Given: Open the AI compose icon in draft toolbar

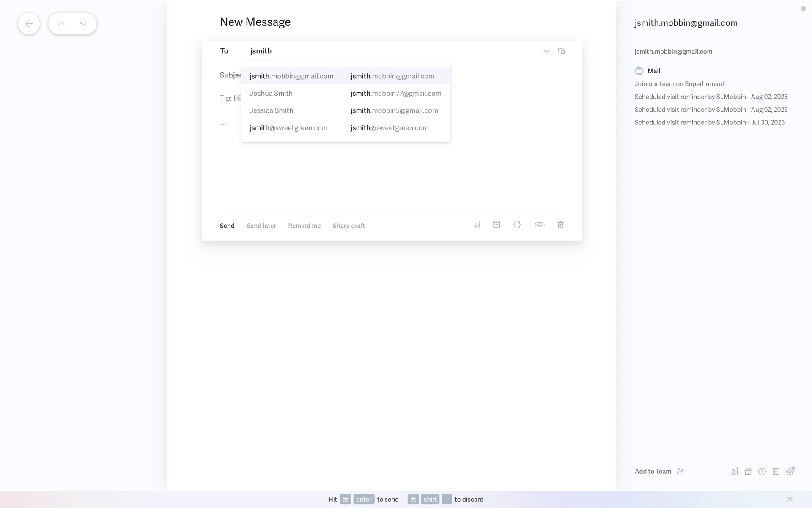Looking at the screenshot, I should 477,225.
